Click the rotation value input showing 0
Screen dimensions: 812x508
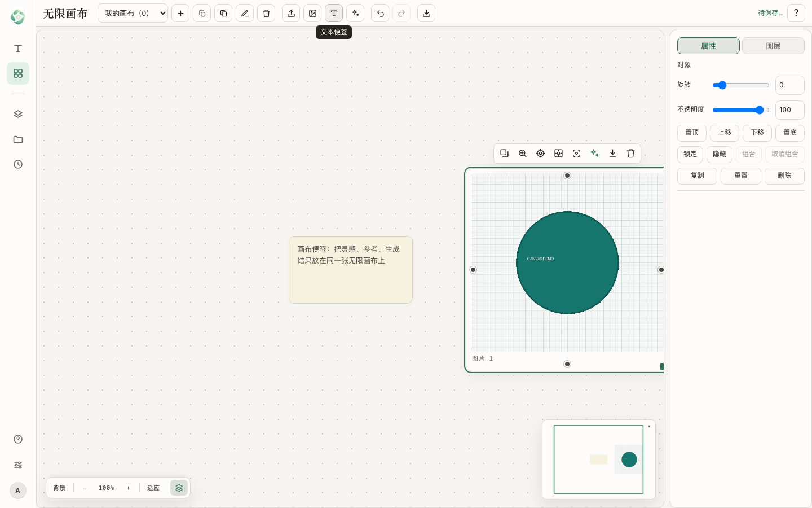790,85
